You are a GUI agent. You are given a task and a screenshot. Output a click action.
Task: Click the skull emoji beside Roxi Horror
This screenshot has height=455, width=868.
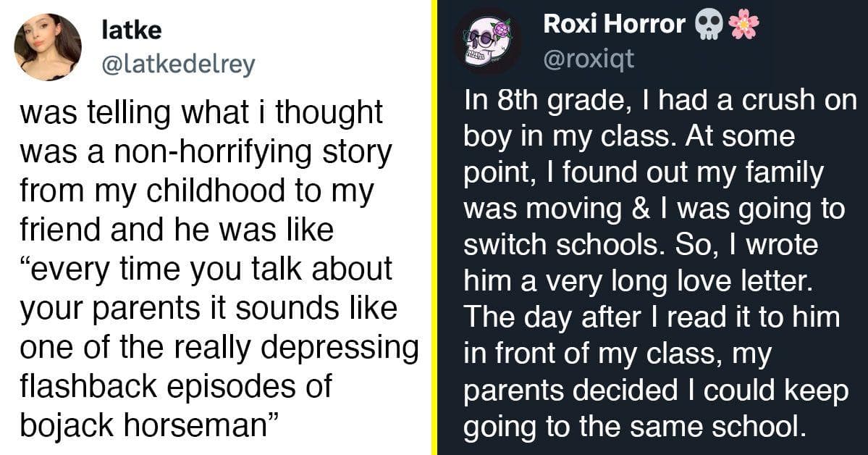click(x=709, y=25)
